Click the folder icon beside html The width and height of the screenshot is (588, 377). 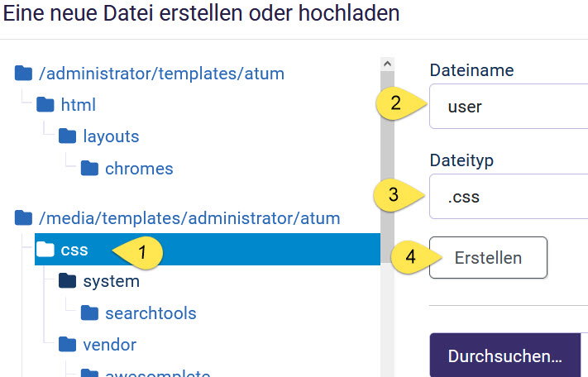tap(45, 105)
